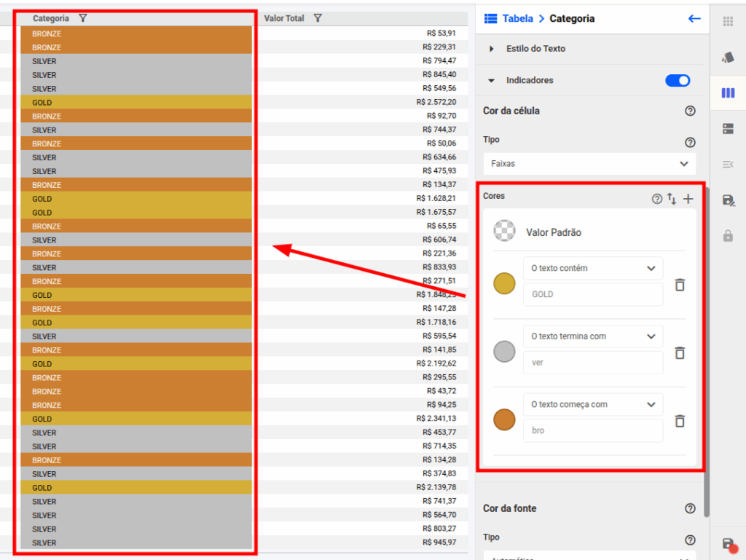The width and height of the screenshot is (746, 560).
Task: Click the reorder colors arrows icon
Action: coord(672,199)
